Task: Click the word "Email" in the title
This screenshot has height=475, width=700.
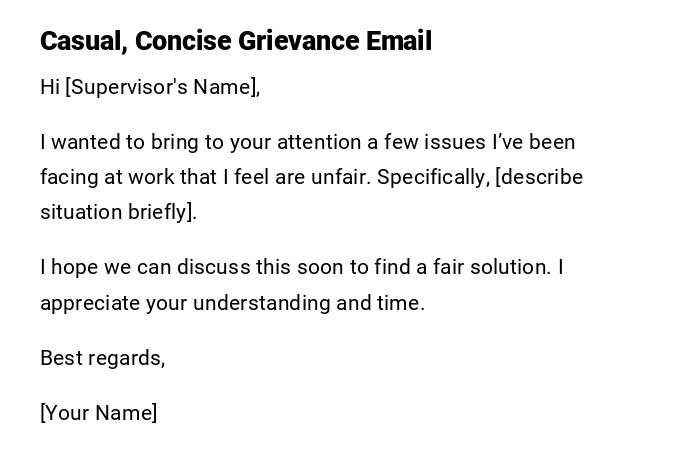Action: click(399, 41)
